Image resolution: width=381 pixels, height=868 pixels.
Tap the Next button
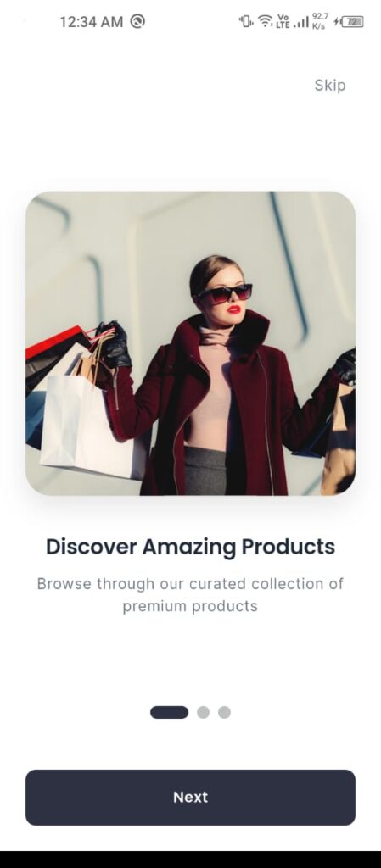click(190, 797)
